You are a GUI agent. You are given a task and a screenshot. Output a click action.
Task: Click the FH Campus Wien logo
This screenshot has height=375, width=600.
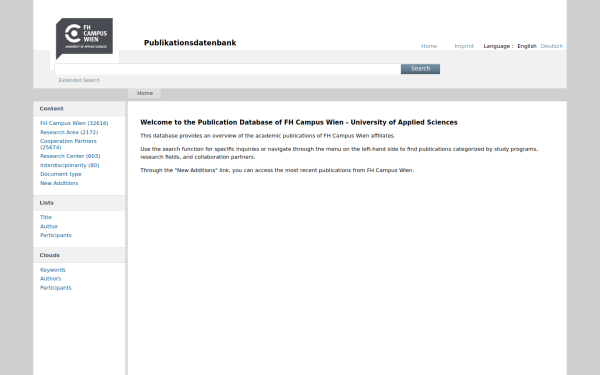tap(84, 38)
